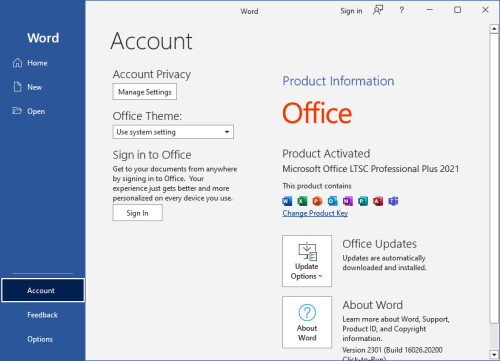Open the feedback person icon in title bar
Screen dimensions: 500x361
click(x=378, y=10)
